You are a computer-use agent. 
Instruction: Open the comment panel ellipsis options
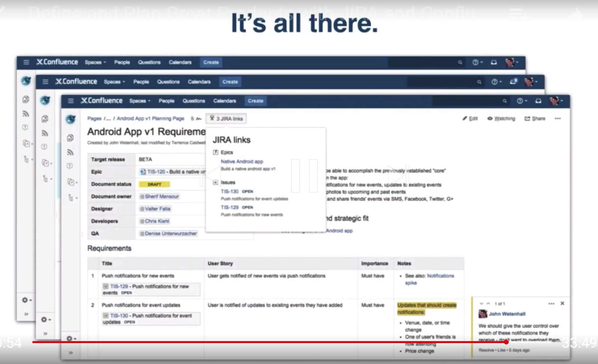click(551, 304)
